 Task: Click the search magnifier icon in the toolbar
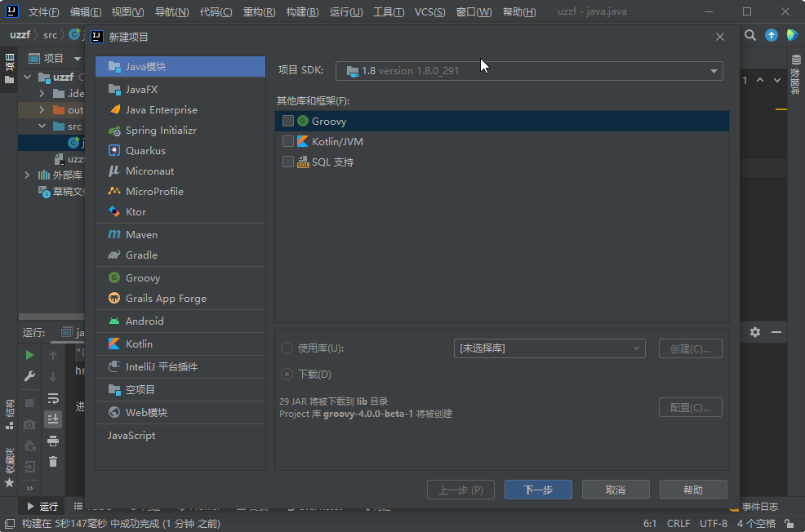(750, 35)
